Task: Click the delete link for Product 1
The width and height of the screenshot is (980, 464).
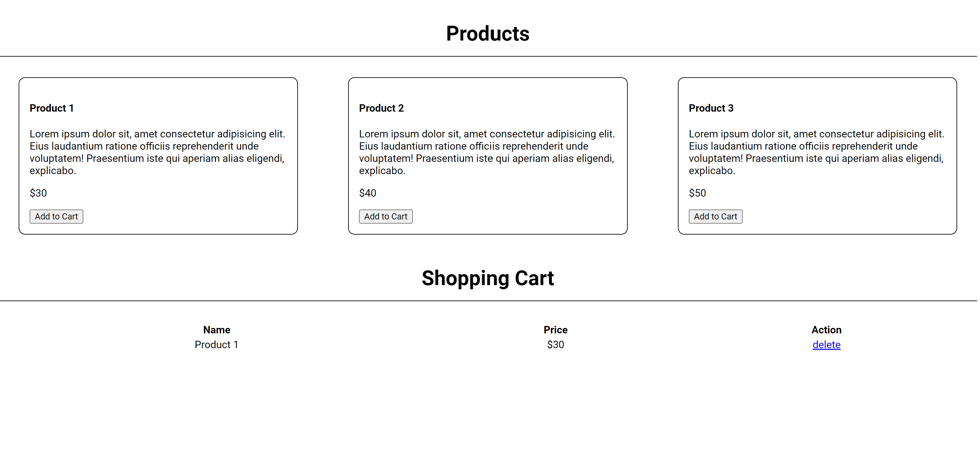Action: coord(826,345)
